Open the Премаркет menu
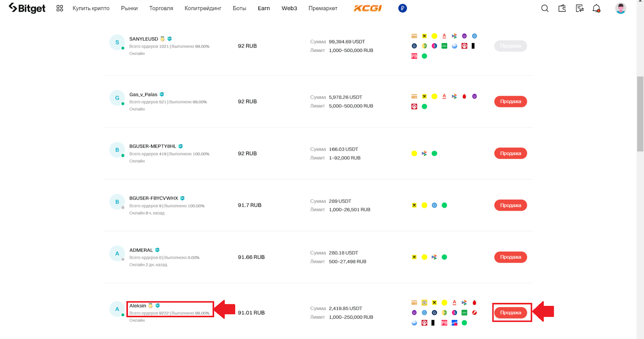 323,8
